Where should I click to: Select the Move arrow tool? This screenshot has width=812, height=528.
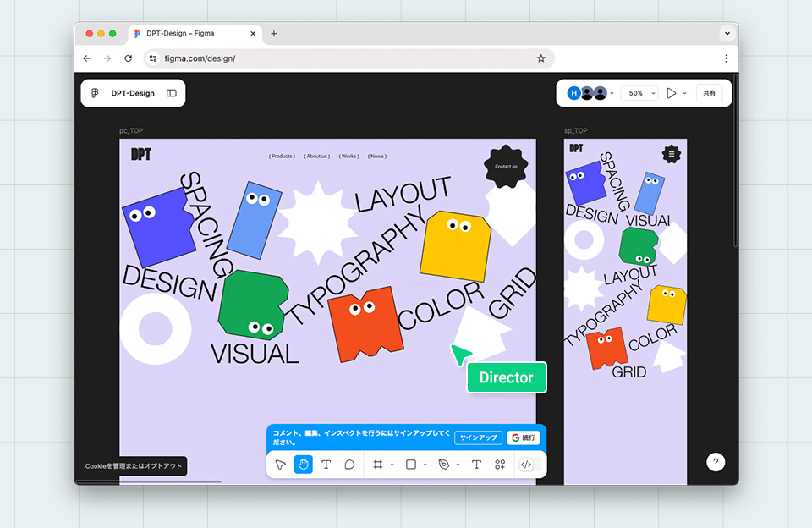tap(281, 465)
